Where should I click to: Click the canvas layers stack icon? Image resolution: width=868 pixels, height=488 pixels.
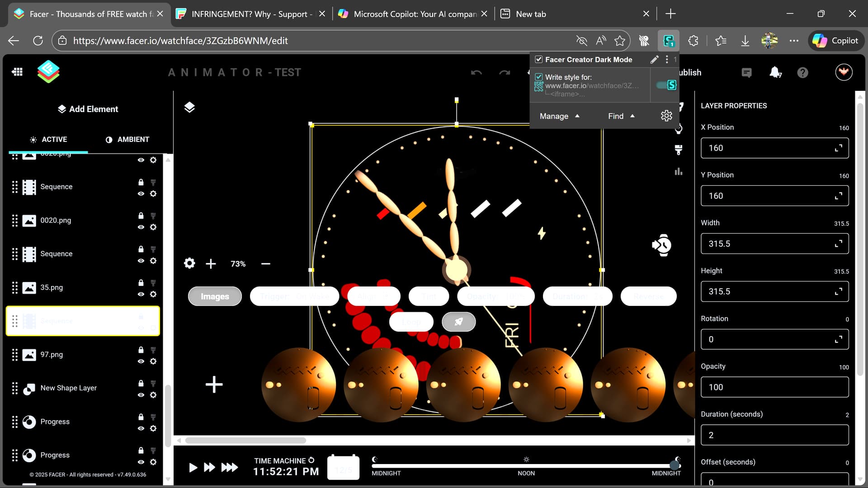(x=189, y=107)
